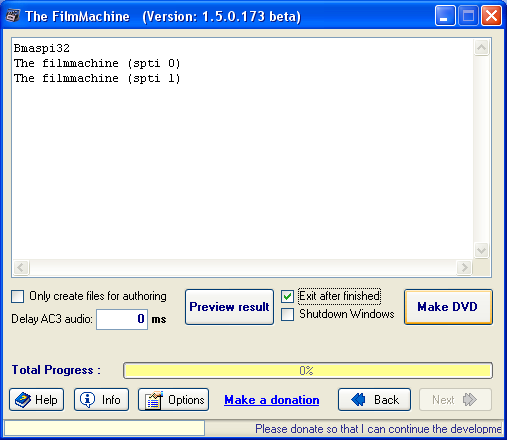Click the disabled Next arrow button
This screenshot has height=440, width=507.
455,399
